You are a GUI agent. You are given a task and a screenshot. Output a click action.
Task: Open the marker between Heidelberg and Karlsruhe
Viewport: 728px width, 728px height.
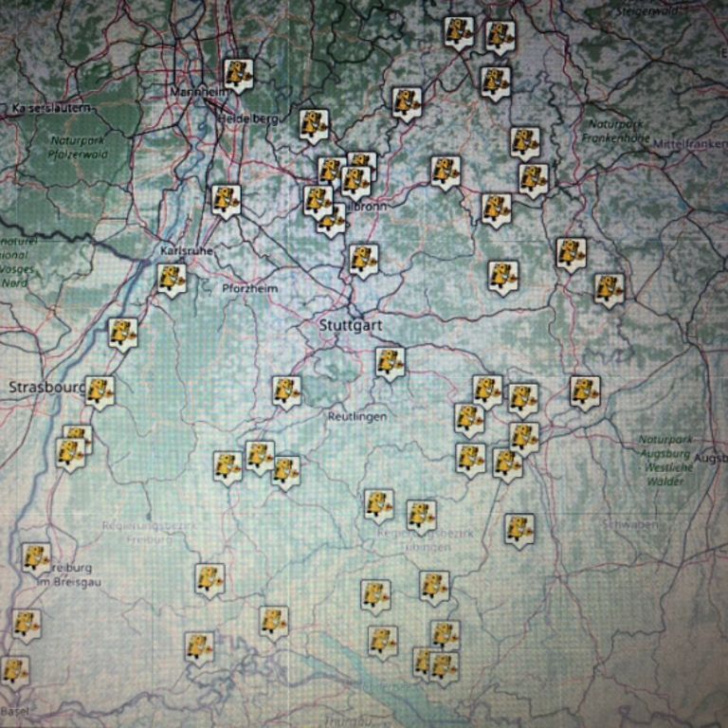[x=226, y=200]
